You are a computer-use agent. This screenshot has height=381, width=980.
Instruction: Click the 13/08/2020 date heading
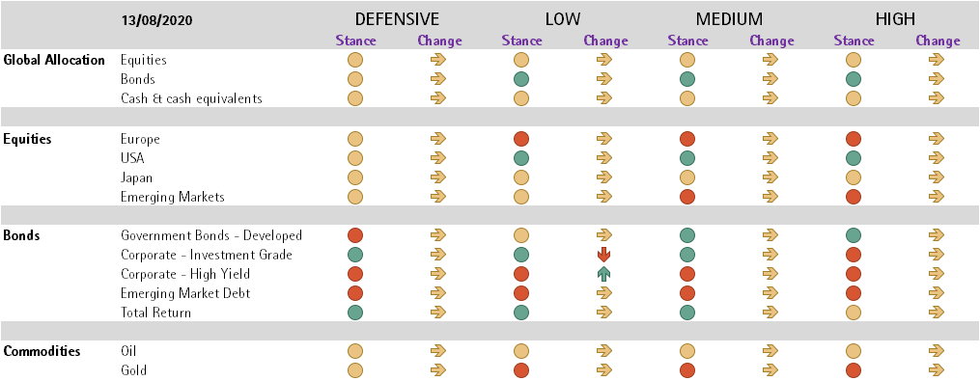(x=156, y=20)
